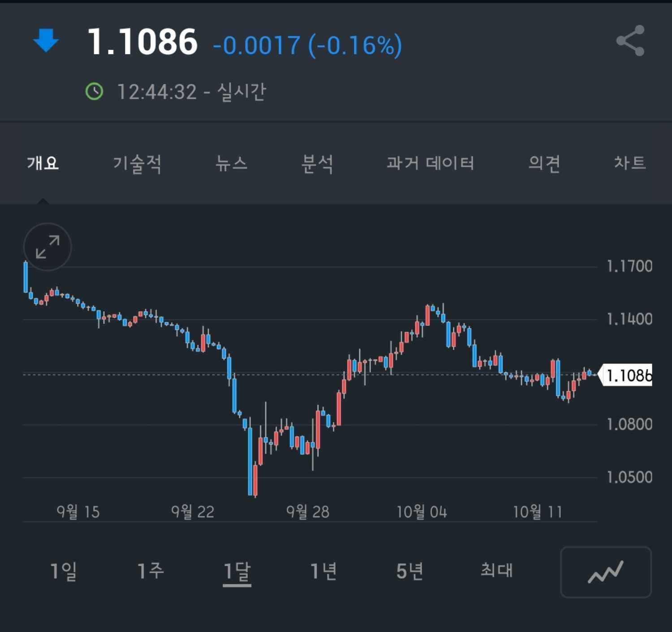Go to the 분석 tab
Image resolution: width=672 pixels, height=632 pixels.
click(x=317, y=164)
